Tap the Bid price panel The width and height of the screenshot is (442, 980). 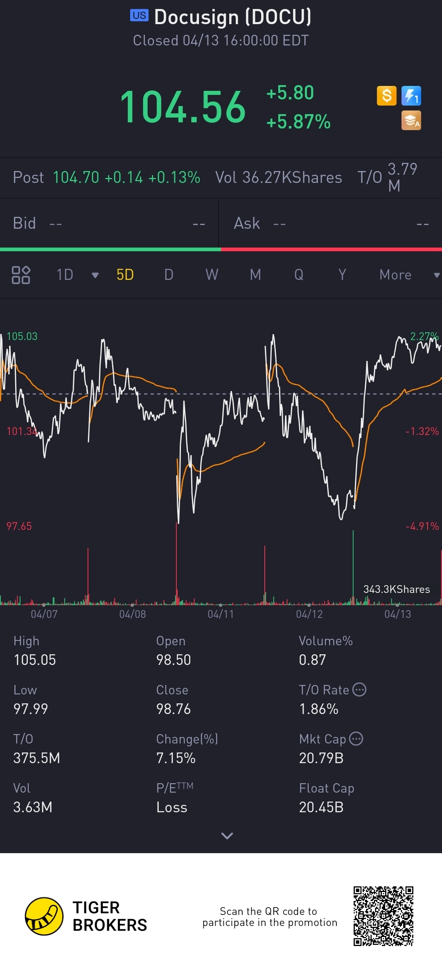(x=109, y=223)
